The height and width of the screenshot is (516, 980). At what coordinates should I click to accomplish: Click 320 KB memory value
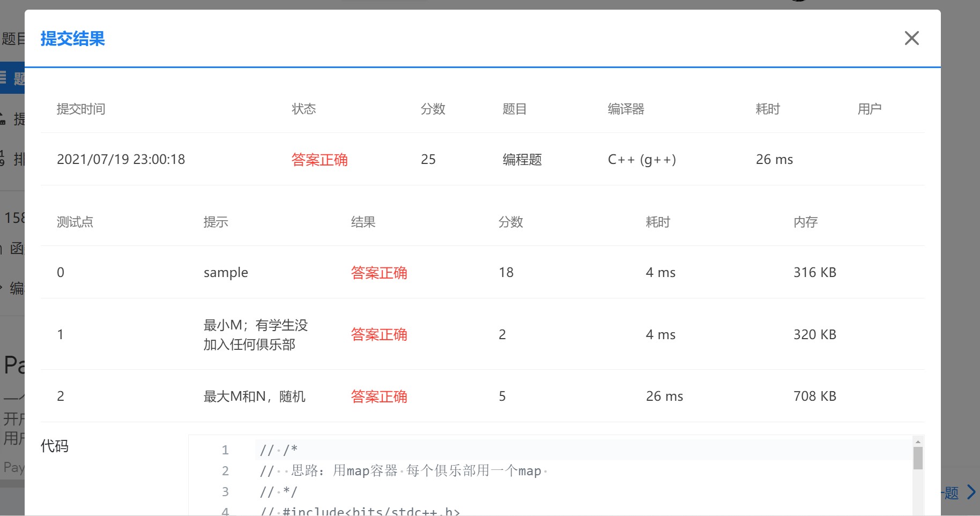pyautogui.click(x=814, y=334)
